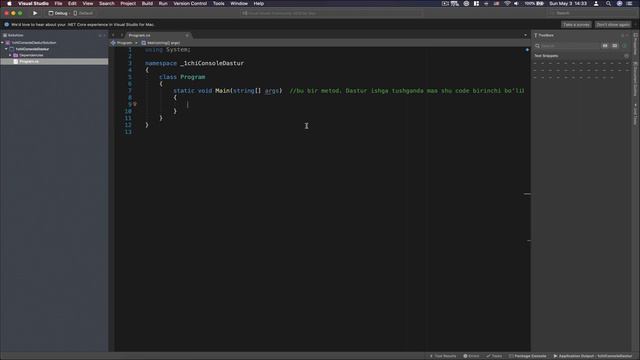
Task: Open the Project menu
Action: [x=128, y=3]
